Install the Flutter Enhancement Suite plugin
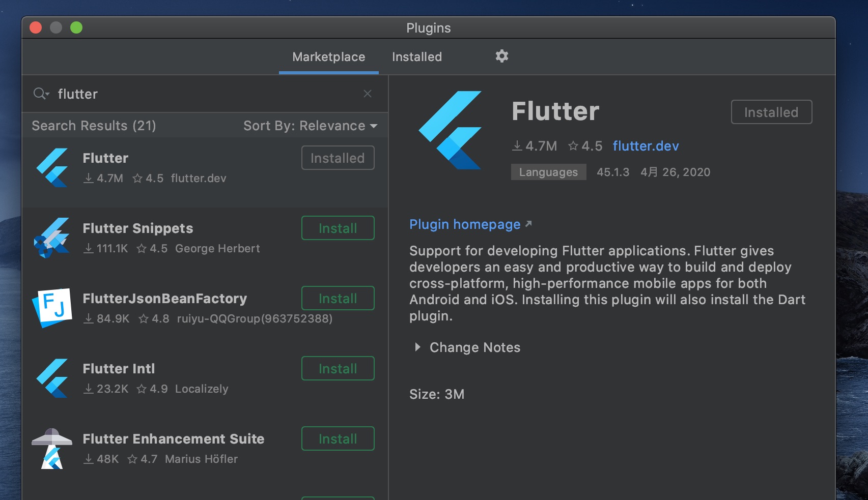The height and width of the screenshot is (500, 868). (x=338, y=439)
